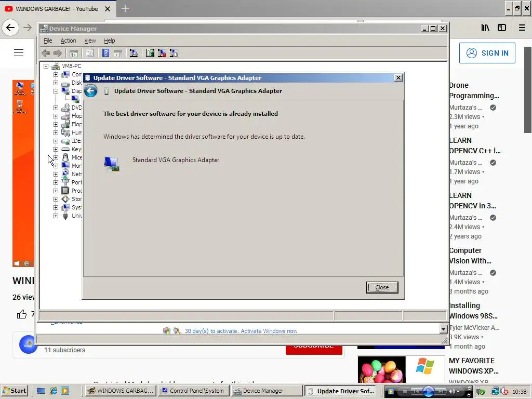
Task: Click the blue Help question-mark toolbar icon
Action: coord(106,54)
